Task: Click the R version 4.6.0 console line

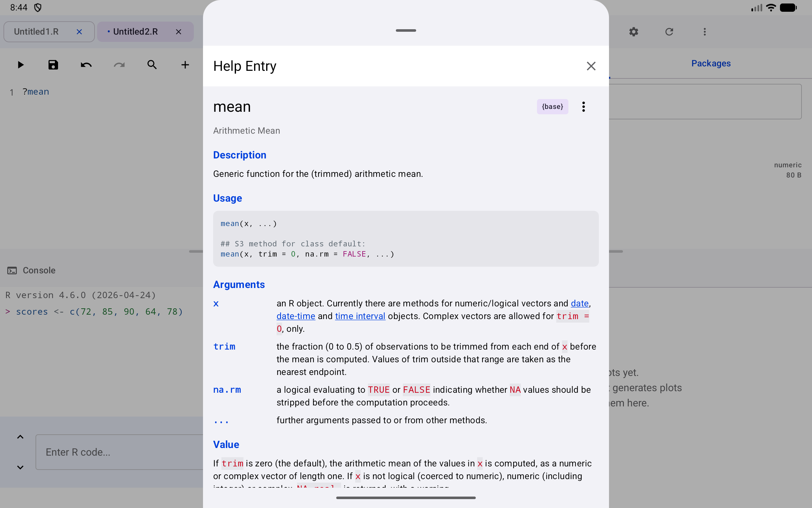Action: 81,295
